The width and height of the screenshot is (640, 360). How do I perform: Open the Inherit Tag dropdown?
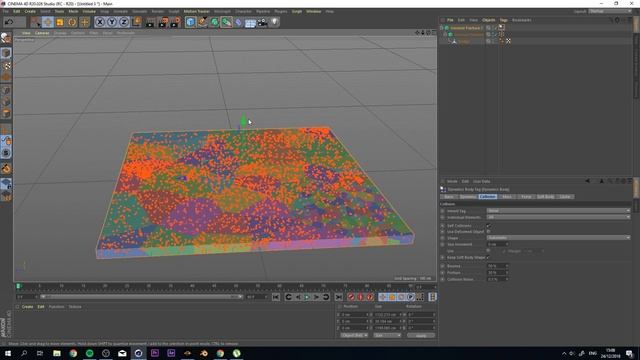[x=558, y=211]
